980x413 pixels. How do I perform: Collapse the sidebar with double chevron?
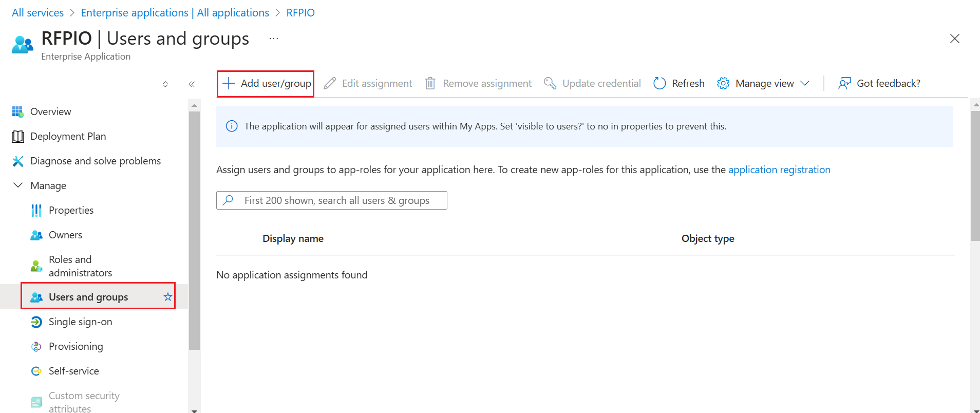[192, 84]
